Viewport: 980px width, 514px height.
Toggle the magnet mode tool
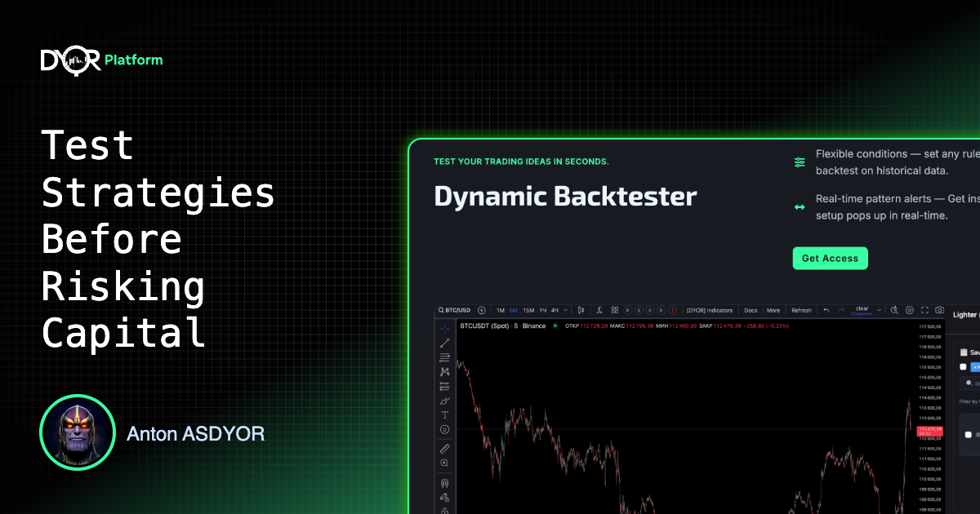click(x=445, y=483)
